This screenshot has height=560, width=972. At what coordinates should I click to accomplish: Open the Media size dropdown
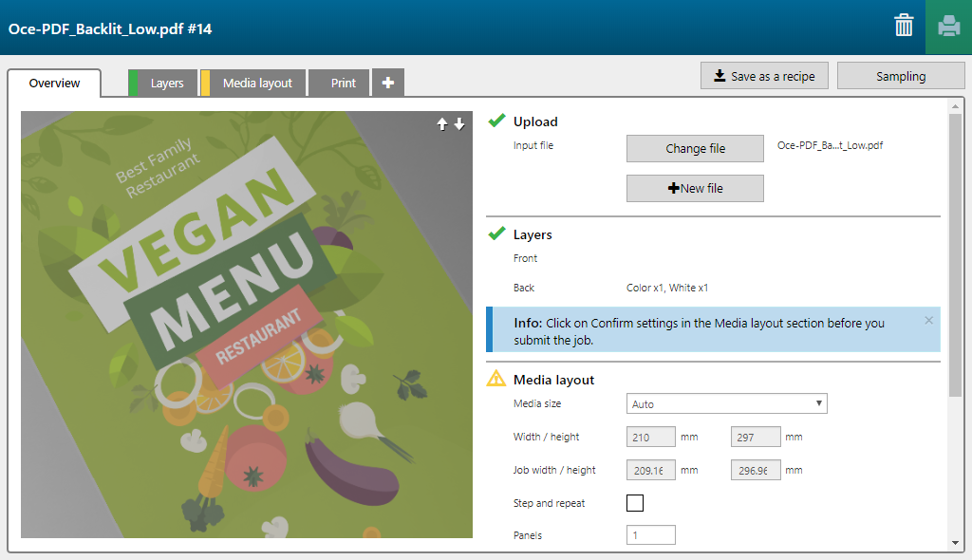pos(726,403)
